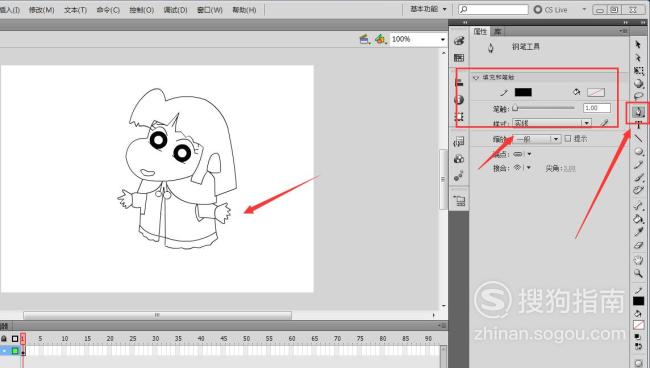Open the Properties panel options menu
Image resolution: width=650 pixels, height=368 pixels.
click(x=623, y=31)
